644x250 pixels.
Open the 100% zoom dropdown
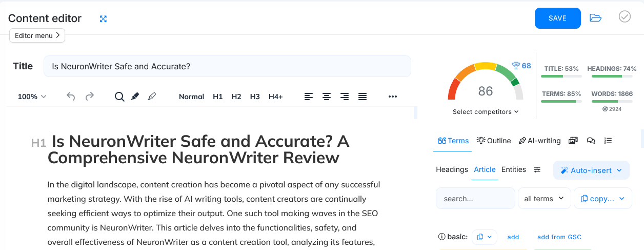click(32, 97)
